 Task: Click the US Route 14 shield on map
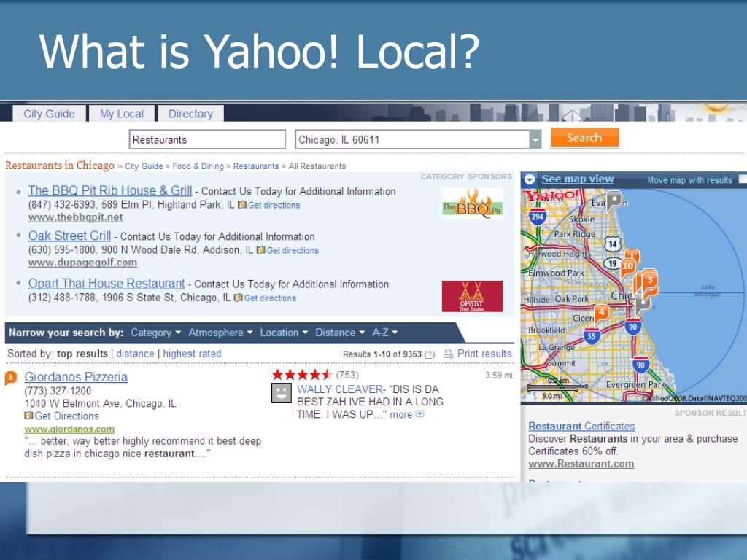coord(613,244)
